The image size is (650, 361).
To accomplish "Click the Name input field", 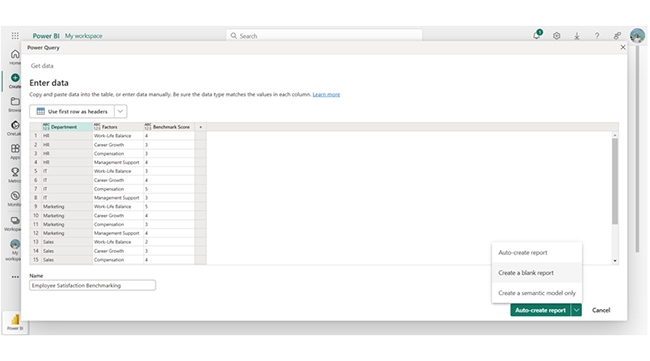I will coord(92,285).
